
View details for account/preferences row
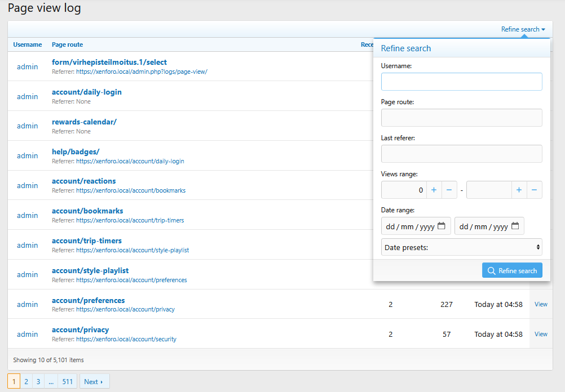[x=541, y=304]
